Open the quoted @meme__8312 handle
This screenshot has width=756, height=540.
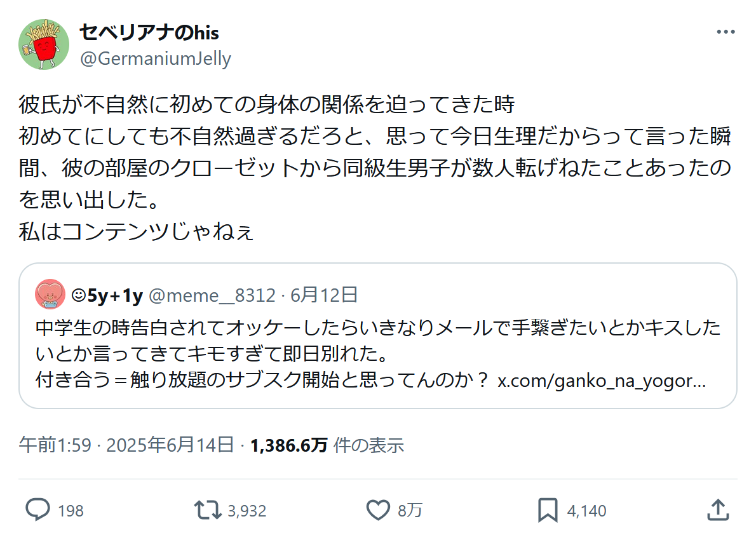click(x=212, y=295)
